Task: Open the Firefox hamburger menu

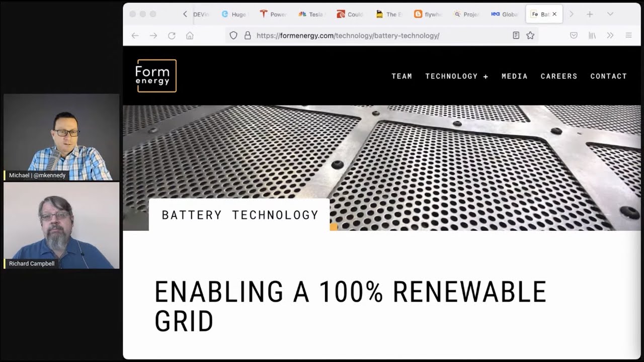Action: pos(628,36)
